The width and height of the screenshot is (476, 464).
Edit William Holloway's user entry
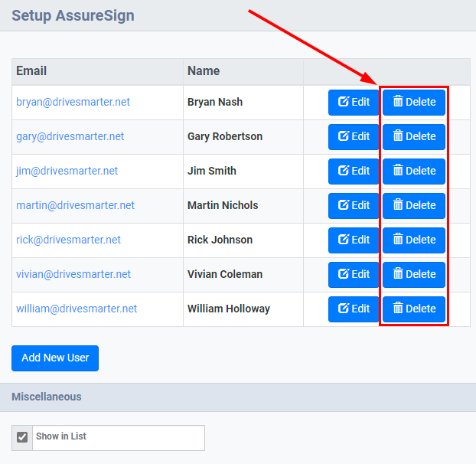point(354,309)
